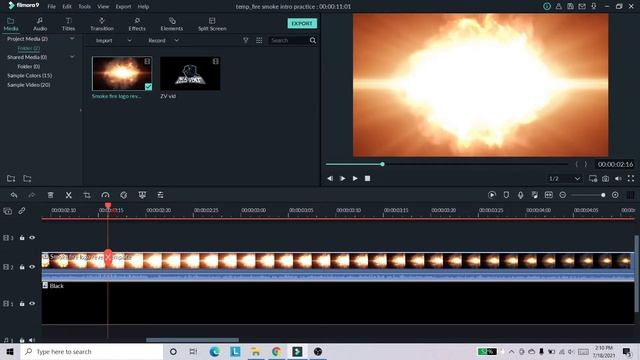Switch to the Effects tab
Image resolution: width=640 pixels, height=360 pixels.
pos(137,24)
